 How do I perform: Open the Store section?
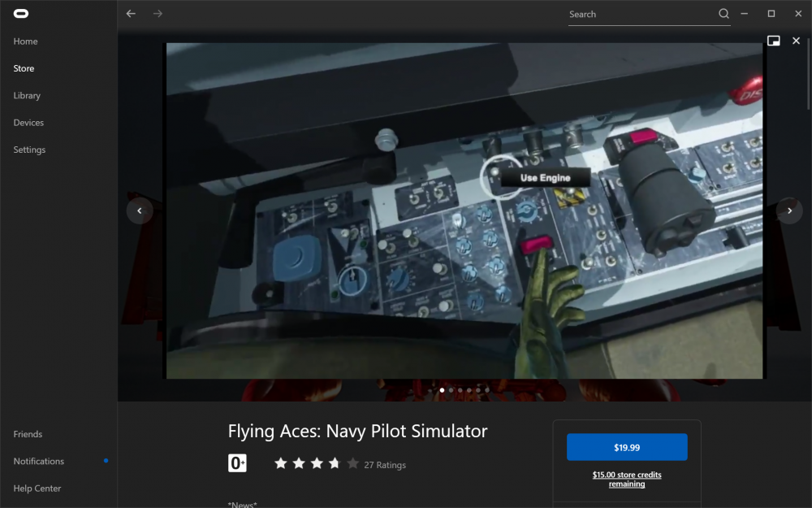tap(23, 68)
